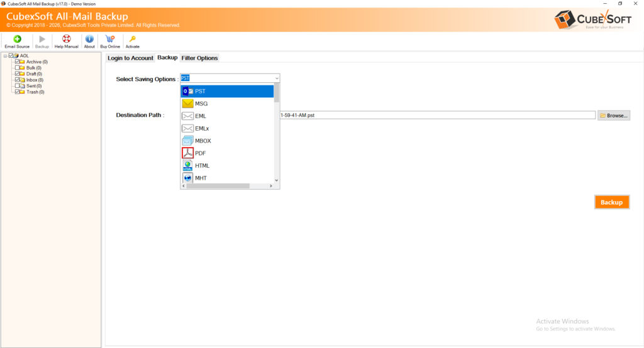Choose the PST text option

point(200,91)
